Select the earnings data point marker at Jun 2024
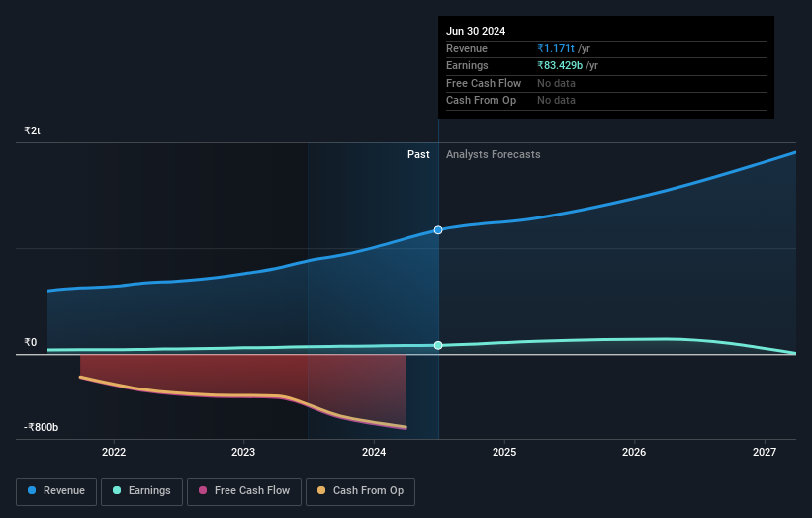The width and height of the screenshot is (812, 518). click(x=438, y=345)
